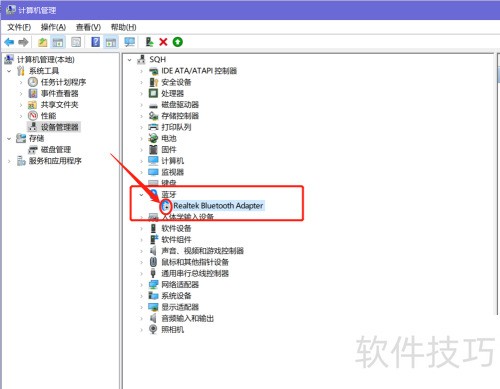Click the Scan for hardware changes monitor icon
This screenshot has height=389, width=500.
click(130, 42)
